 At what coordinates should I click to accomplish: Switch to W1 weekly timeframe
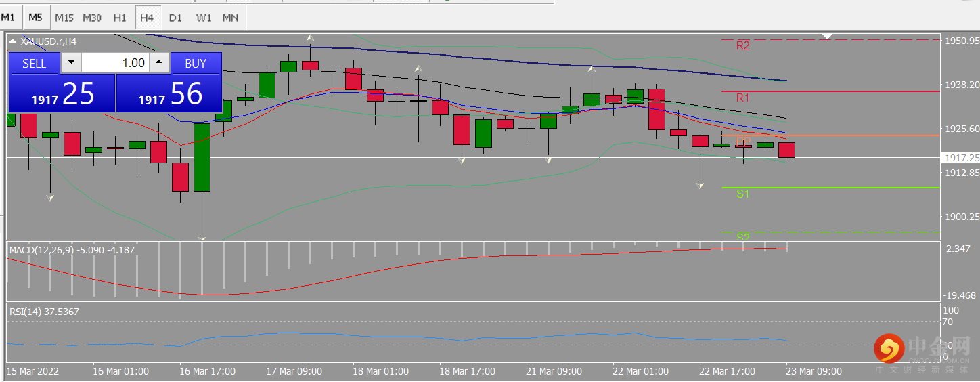tap(203, 18)
